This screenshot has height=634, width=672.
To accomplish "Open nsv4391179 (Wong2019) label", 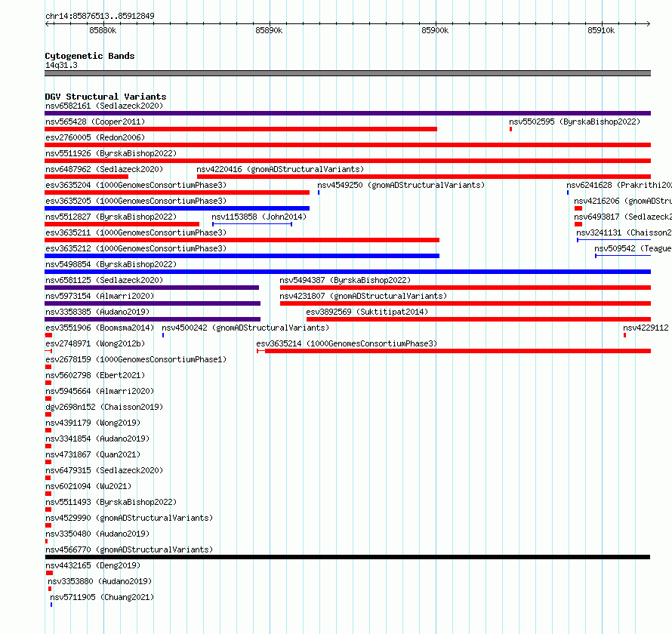I will click(x=93, y=423).
